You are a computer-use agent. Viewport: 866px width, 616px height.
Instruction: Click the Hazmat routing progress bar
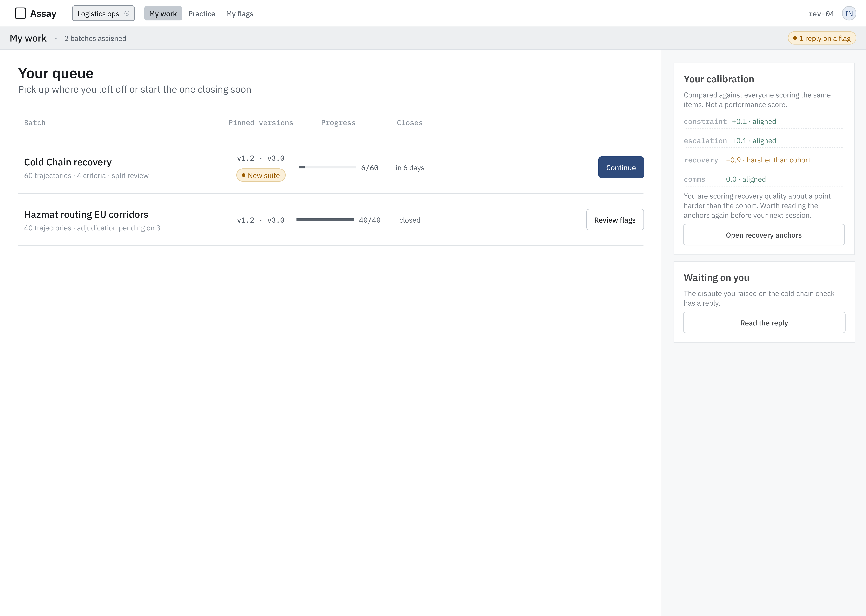[x=325, y=220]
